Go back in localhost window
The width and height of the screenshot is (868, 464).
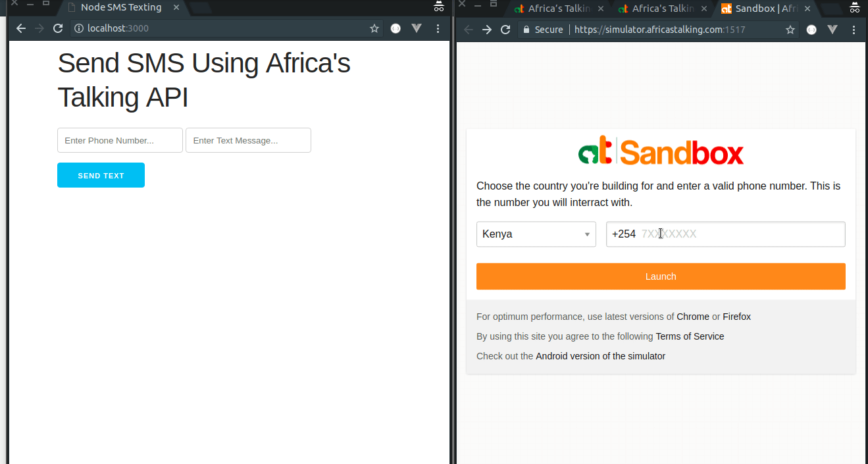tap(21, 29)
